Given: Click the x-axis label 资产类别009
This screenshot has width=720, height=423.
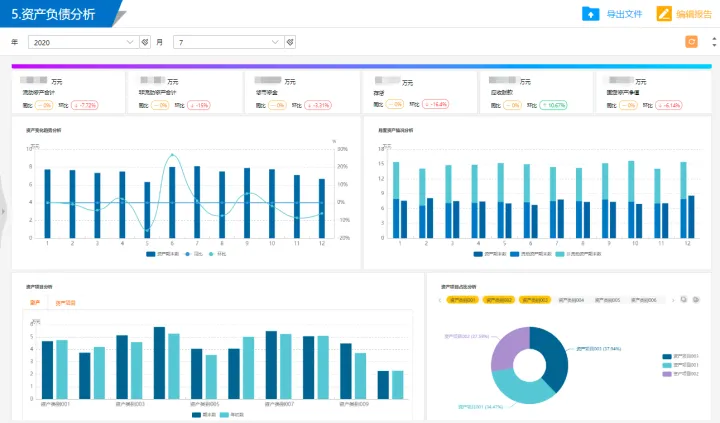Looking at the screenshot, I should pyautogui.click(x=354, y=404).
